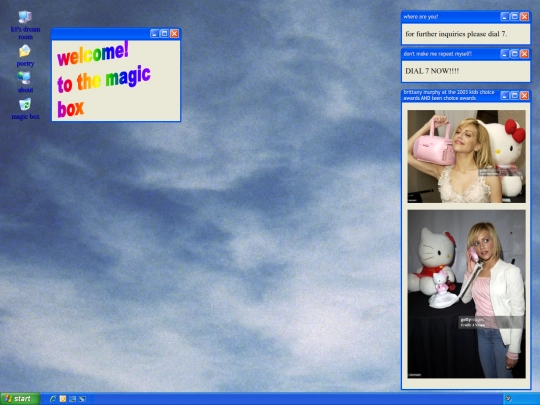
Task: Minimize the 'don't make me repeat myself!' window
Action: [x=505, y=54]
